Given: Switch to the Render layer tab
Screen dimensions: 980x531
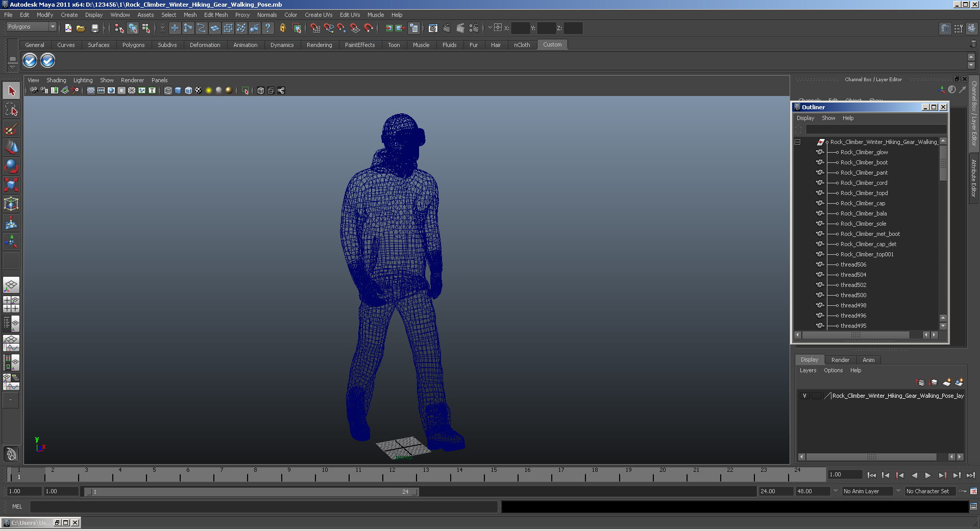Looking at the screenshot, I should click(x=840, y=360).
